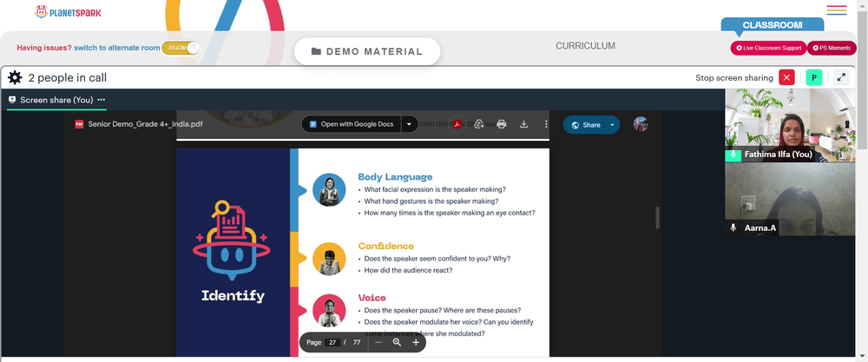The width and height of the screenshot is (868, 362).
Task: Click 'How did the audience react?' line
Action: tap(409, 270)
